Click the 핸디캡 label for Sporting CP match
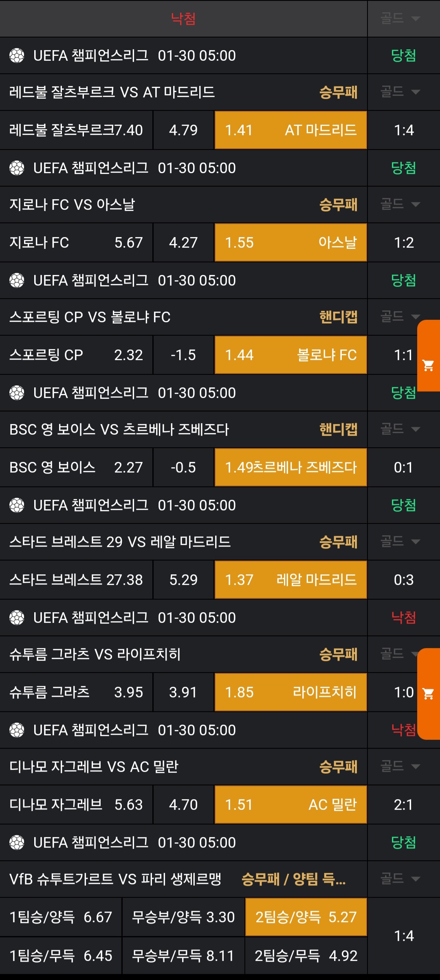440x980 pixels. [x=338, y=317]
